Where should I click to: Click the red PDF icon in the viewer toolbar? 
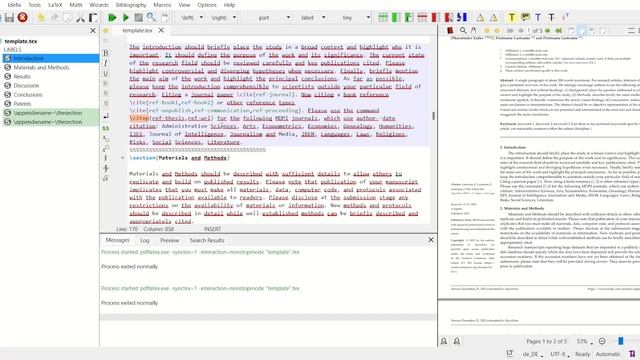(x=450, y=31)
